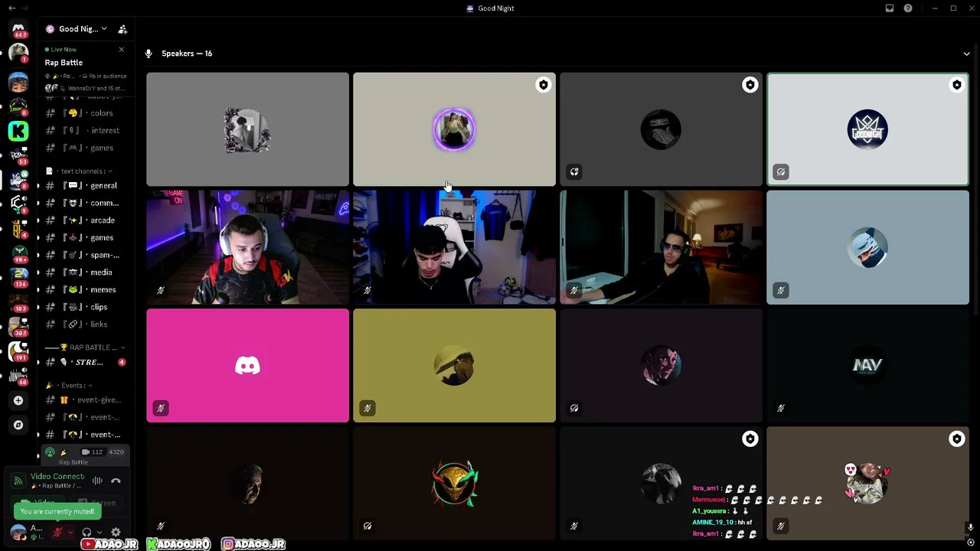Toggle the Video camera button

[38, 503]
